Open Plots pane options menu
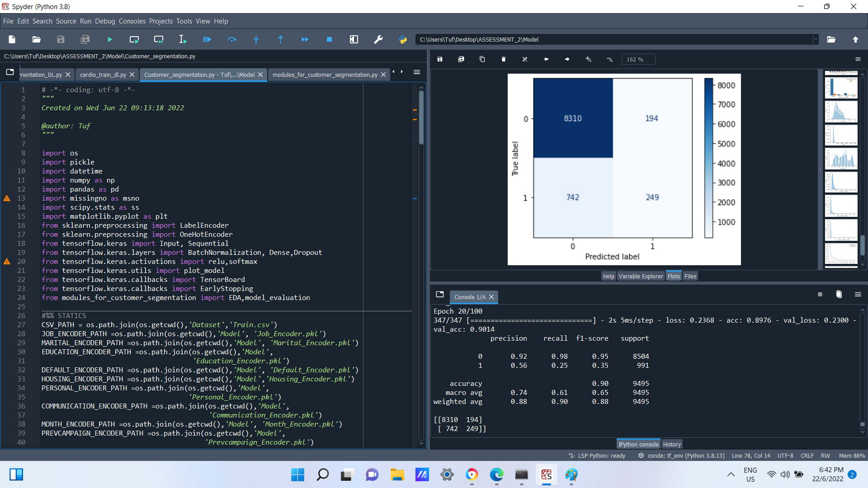 [x=858, y=59]
